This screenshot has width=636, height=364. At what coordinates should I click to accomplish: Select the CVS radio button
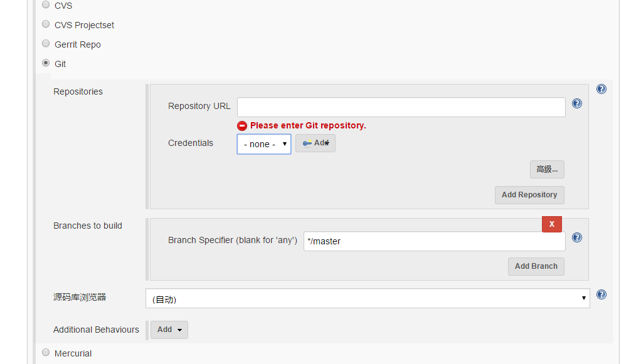pos(46,5)
